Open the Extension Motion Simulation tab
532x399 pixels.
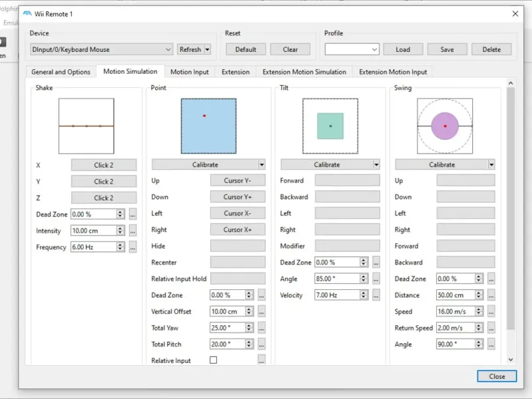[x=305, y=72]
